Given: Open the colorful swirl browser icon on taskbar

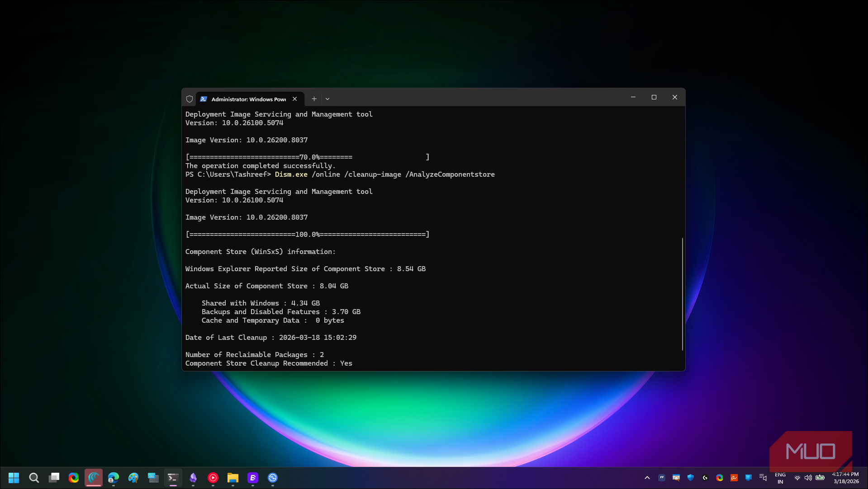Looking at the screenshot, I should point(74,478).
